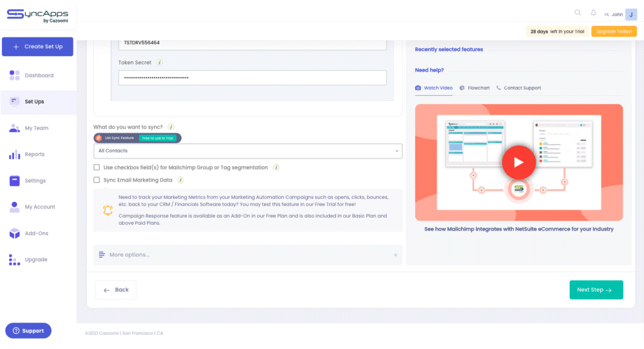Screen dimensions: 644x349
Task: Click the More options list icon
Action: pyautogui.click(x=102, y=254)
